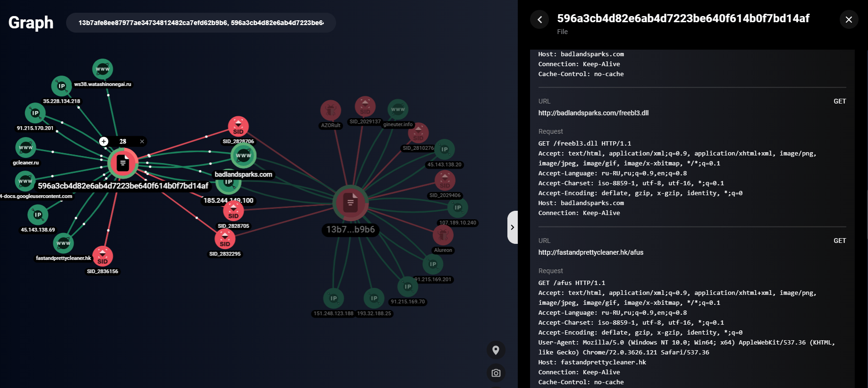868x388 pixels.
Task: Select the 45.143.138.20 IP node
Action: 444,149
